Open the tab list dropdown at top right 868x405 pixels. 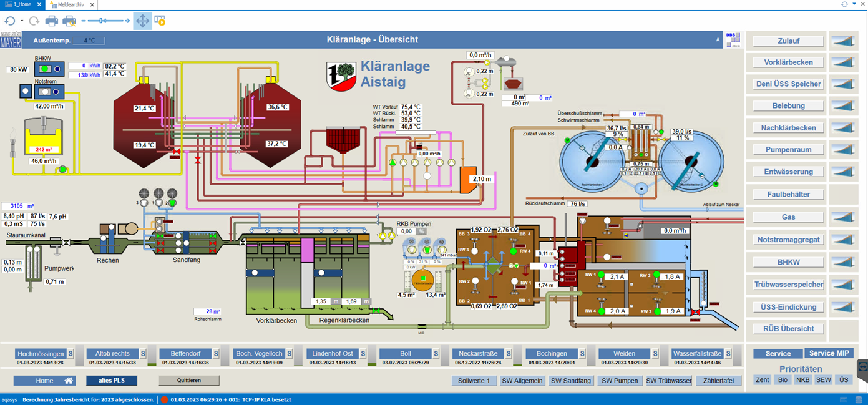coord(855,4)
